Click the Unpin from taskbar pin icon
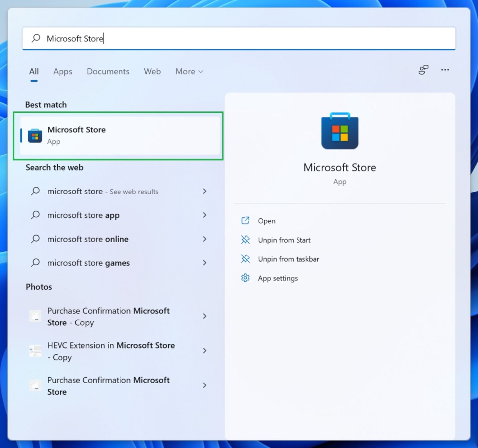 [x=245, y=259]
